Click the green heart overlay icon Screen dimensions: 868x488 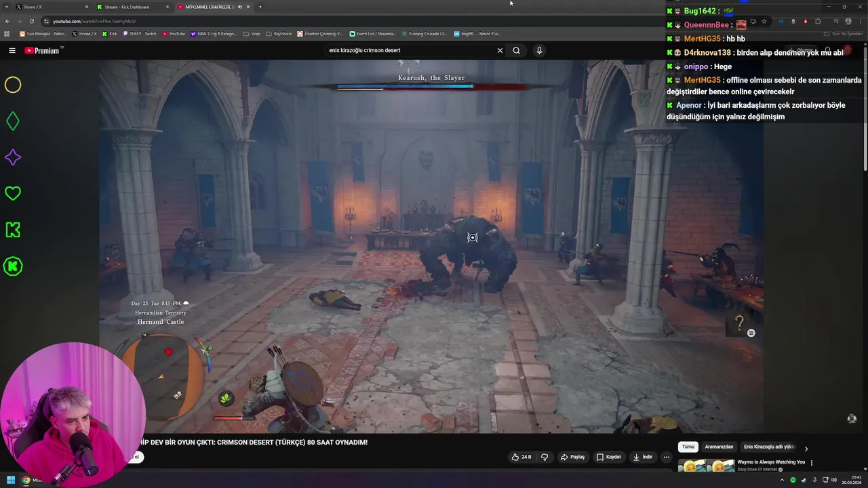13,193
